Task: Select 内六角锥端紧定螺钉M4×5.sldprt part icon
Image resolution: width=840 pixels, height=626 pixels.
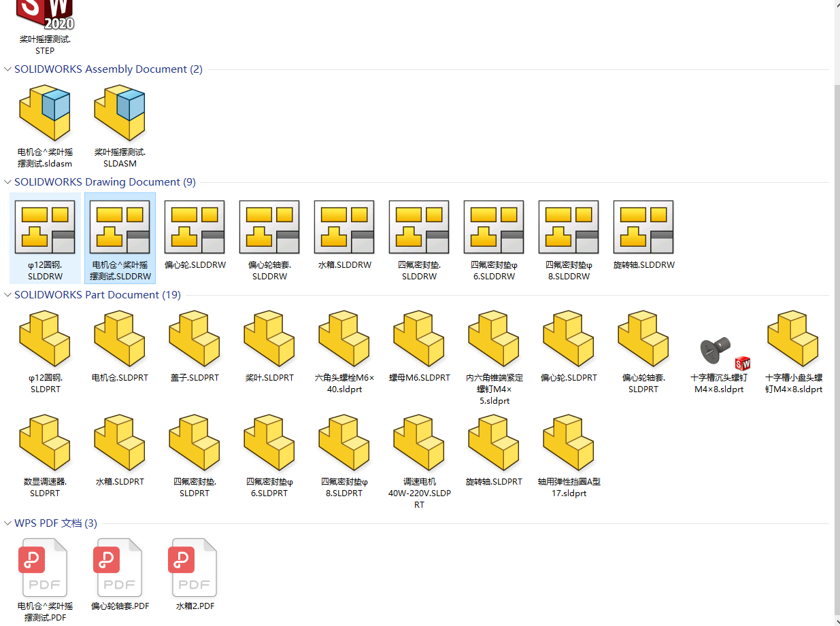Action: (494, 339)
